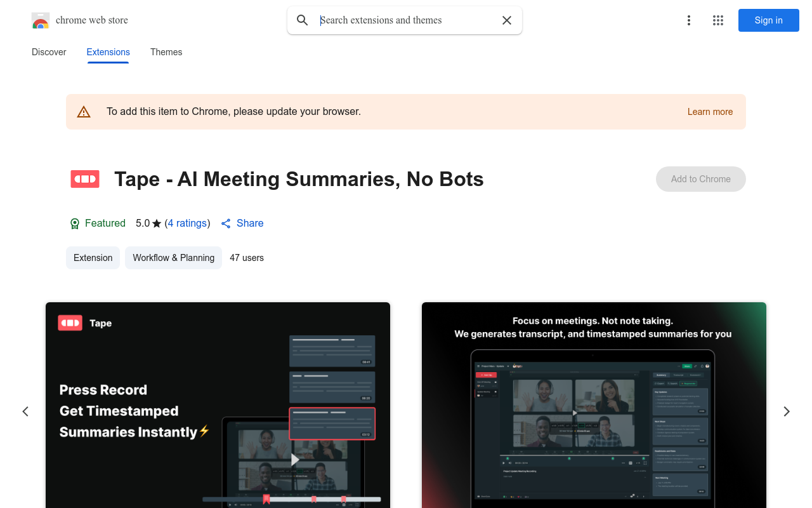This screenshot has width=812, height=508.
Task: Click the Featured badge icon
Action: tap(75, 224)
